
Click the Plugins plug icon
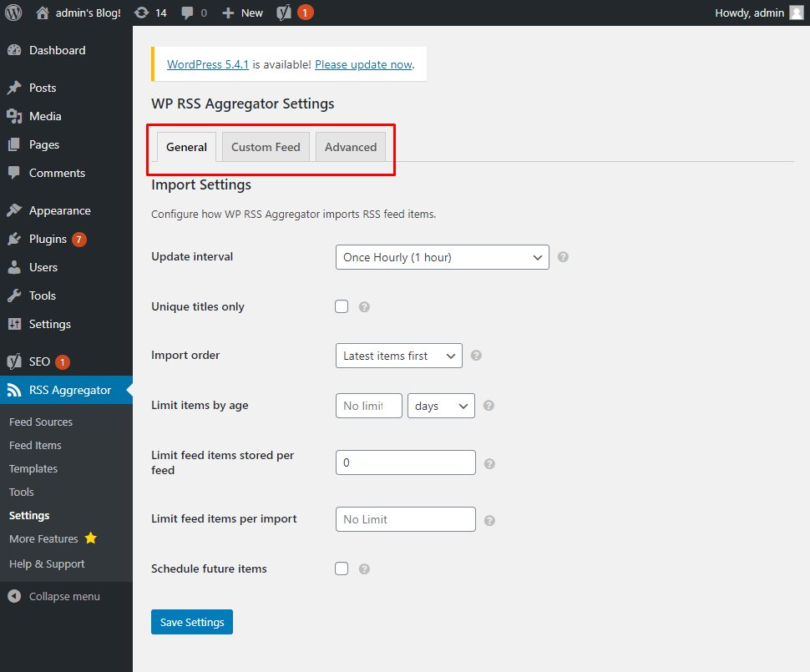pyautogui.click(x=14, y=239)
